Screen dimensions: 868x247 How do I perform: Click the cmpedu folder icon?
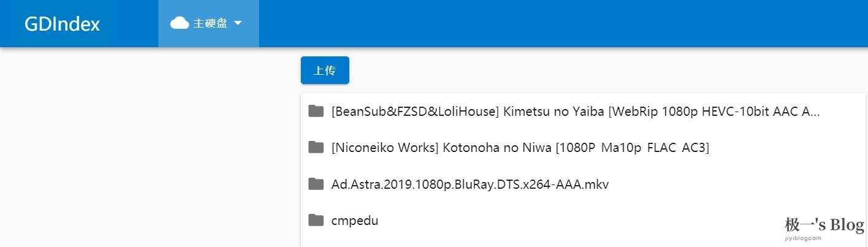coord(316,220)
